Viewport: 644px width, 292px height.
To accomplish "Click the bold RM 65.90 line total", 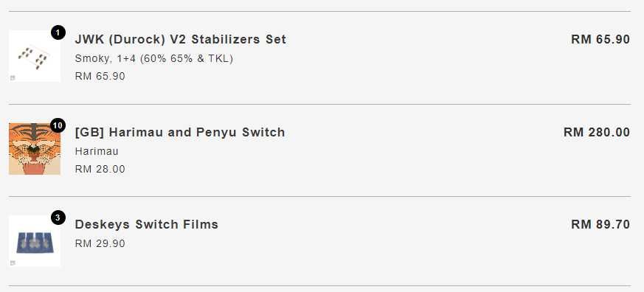I will 600,39.
